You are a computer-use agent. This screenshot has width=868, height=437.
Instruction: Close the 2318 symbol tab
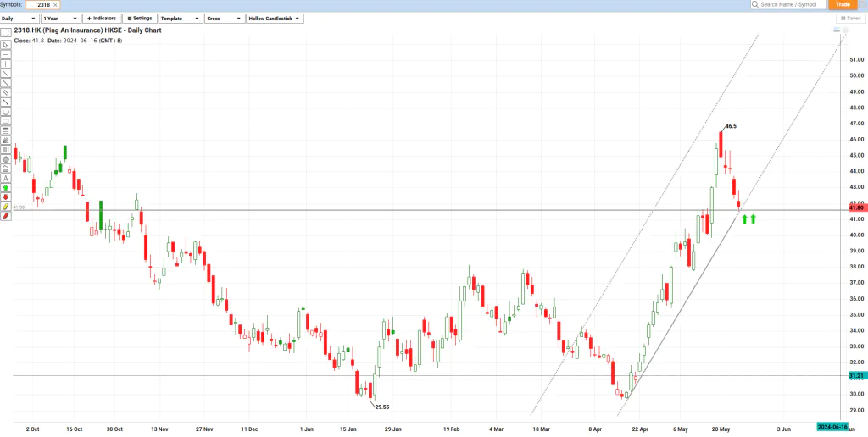pyautogui.click(x=55, y=5)
